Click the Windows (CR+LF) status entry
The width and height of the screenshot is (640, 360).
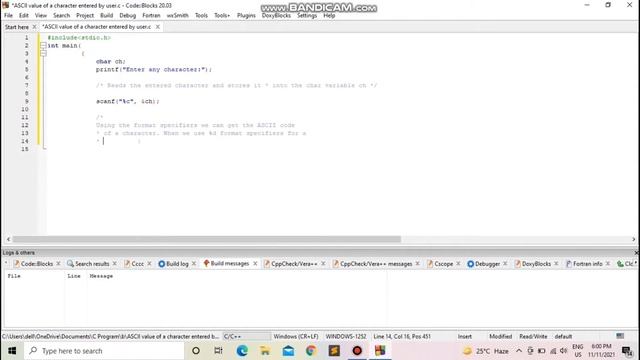coord(296,336)
